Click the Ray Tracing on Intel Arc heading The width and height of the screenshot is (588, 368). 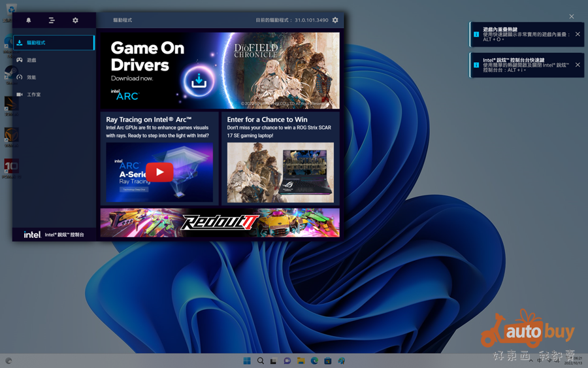pyautogui.click(x=148, y=120)
